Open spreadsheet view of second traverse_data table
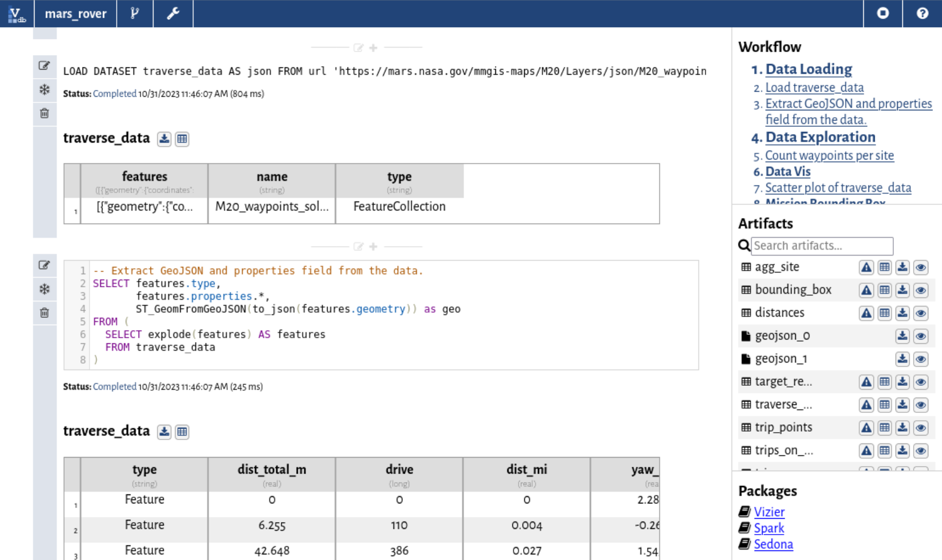Viewport: 942px width, 560px height. pos(182,432)
